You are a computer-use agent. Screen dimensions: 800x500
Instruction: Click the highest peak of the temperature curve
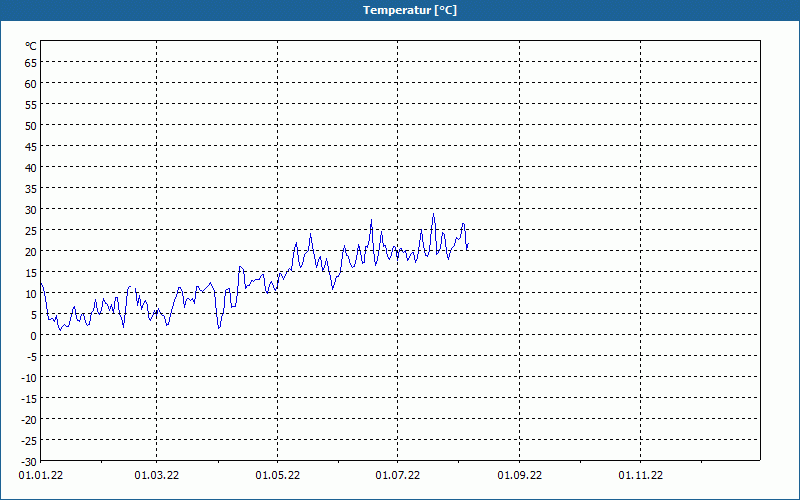[x=434, y=214]
